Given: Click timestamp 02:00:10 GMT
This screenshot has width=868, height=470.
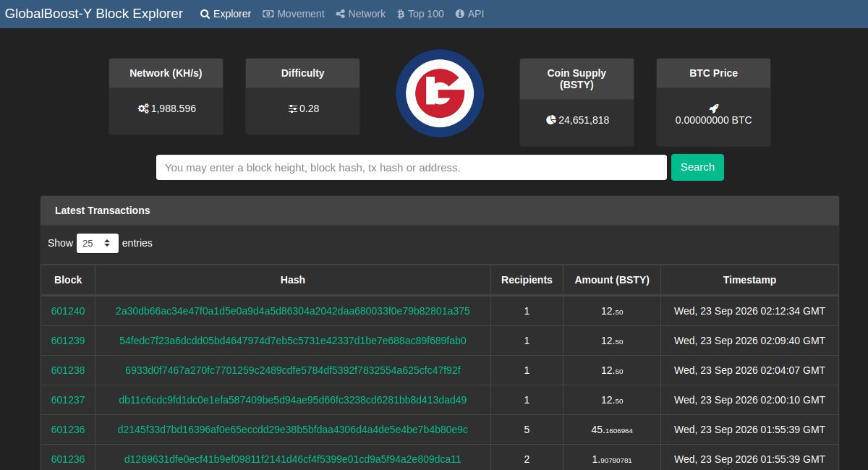Looking at the screenshot, I should tap(749, 400).
